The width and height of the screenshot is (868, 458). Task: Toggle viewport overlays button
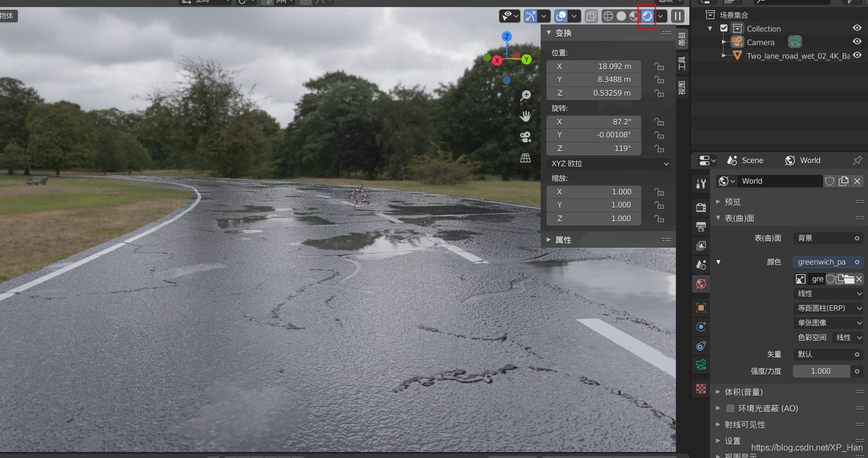561,16
